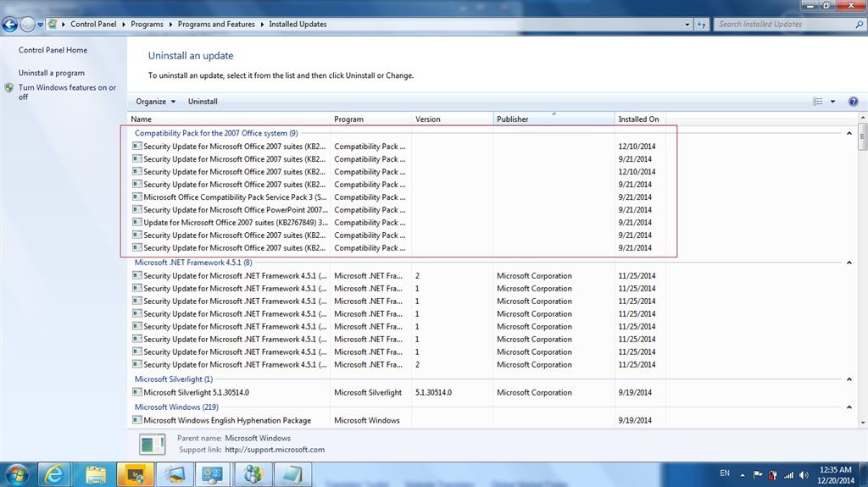The width and height of the screenshot is (868, 487).
Task: Open the More options view dropdown arrow
Action: (832, 102)
